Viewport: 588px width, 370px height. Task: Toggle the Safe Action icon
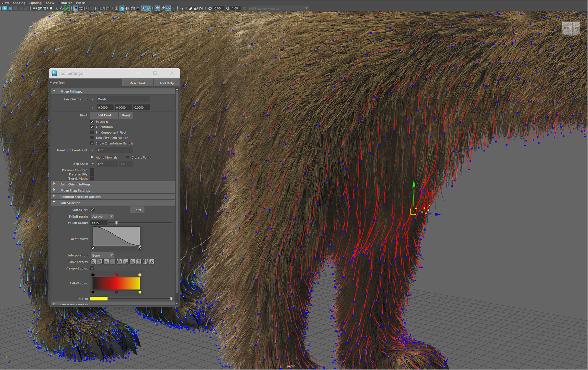tap(102, 8)
